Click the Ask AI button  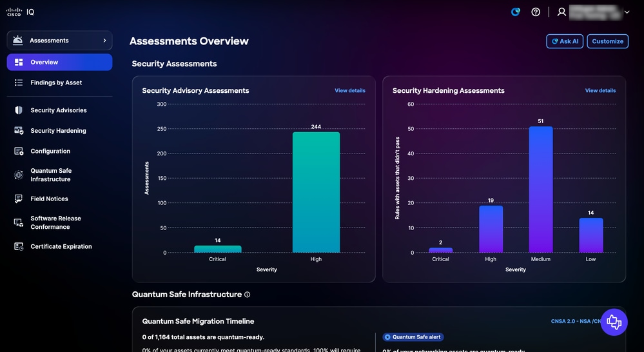(x=565, y=41)
